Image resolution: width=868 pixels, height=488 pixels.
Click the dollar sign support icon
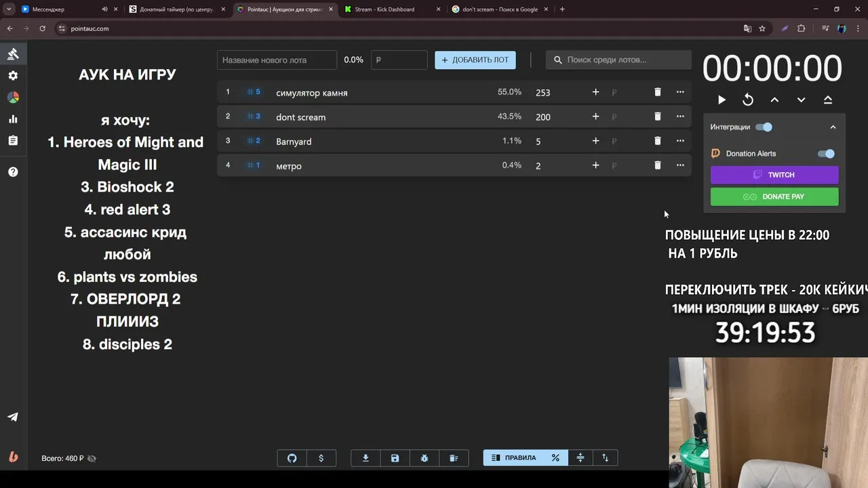click(x=321, y=458)
